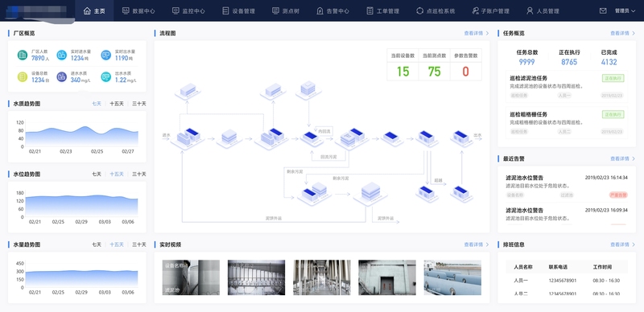Select the 点巡检系统 icon in navigation
This screenshot has width=644, height=312.
coord(419,11)
